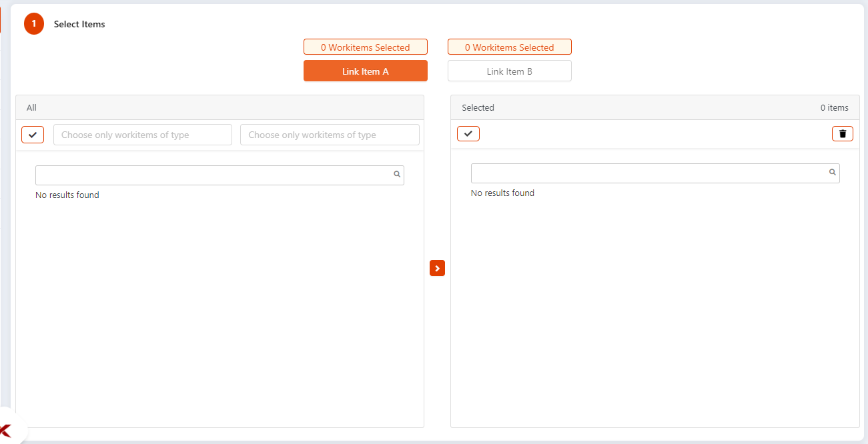Click the Link Item A button
This screenshot has width=868, height=444.
click(366, 70)
